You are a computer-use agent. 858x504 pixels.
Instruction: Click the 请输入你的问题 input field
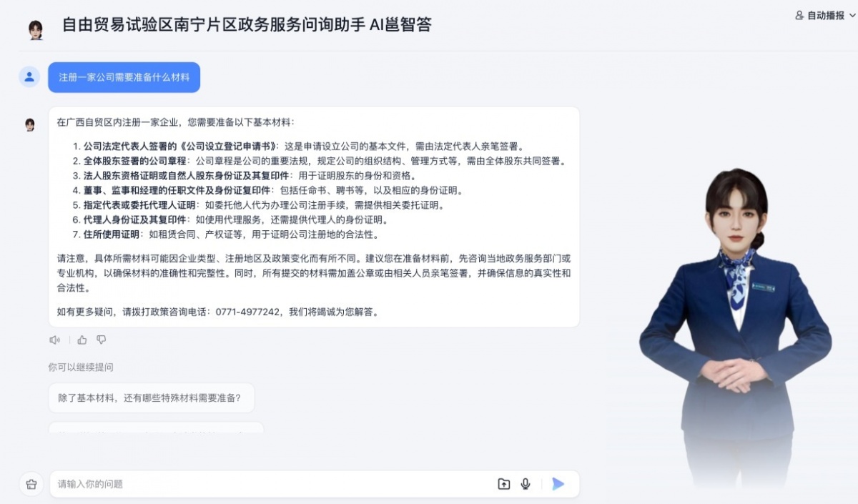272,484
